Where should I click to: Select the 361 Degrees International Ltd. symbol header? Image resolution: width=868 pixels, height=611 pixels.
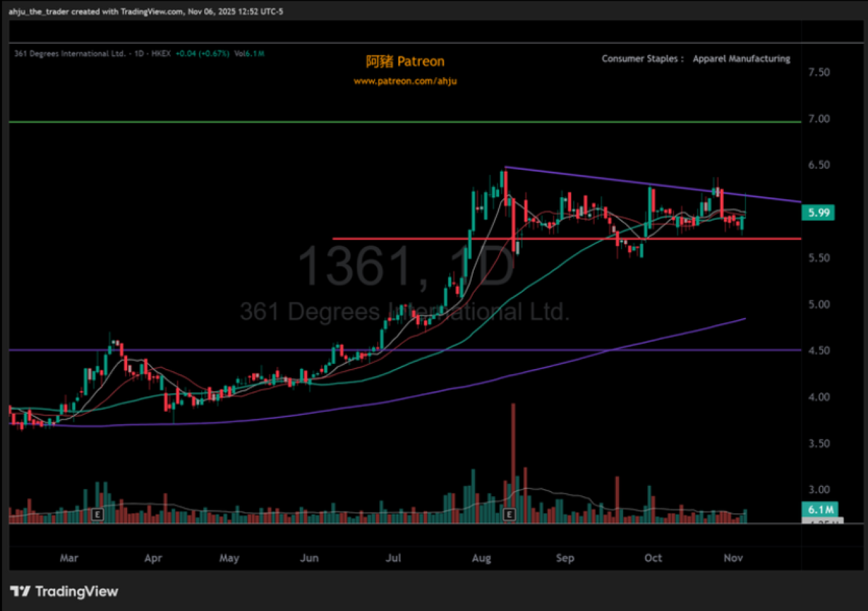click(70, 54)
